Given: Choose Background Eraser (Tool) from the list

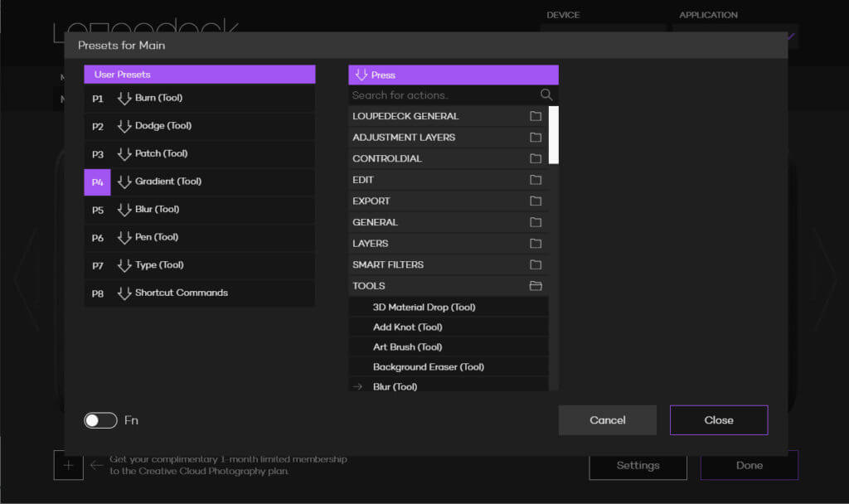Looking at the screenshot, I should (428, 367).
